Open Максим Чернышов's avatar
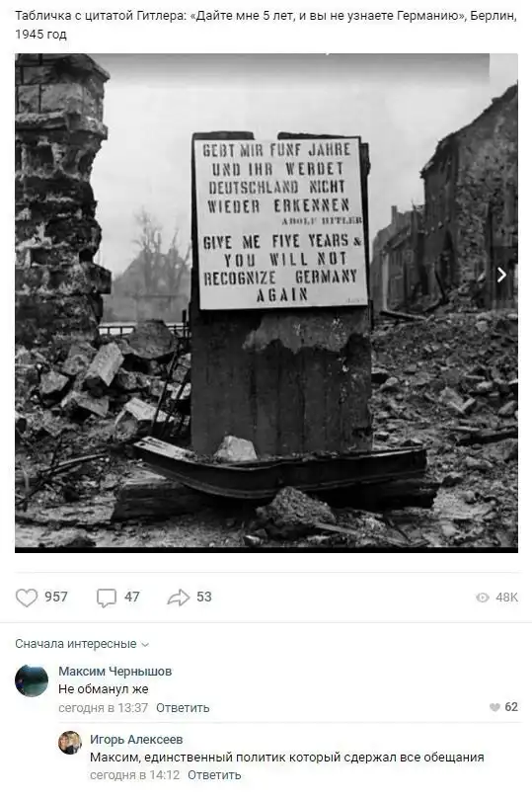The image size is (532, 799). (32, 680)
